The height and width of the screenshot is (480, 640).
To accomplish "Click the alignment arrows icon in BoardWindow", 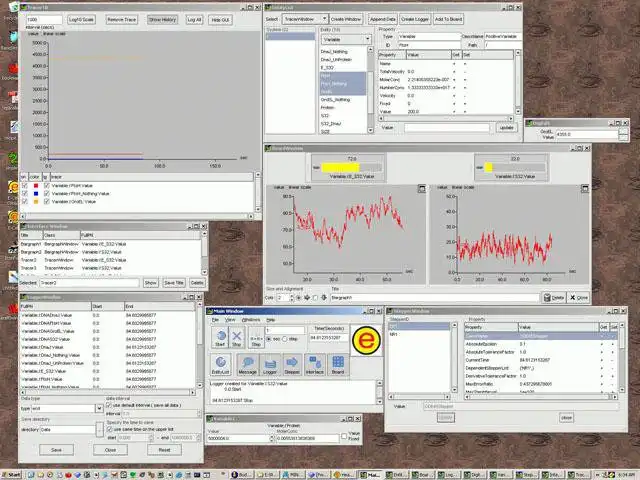I will point(307,298).
